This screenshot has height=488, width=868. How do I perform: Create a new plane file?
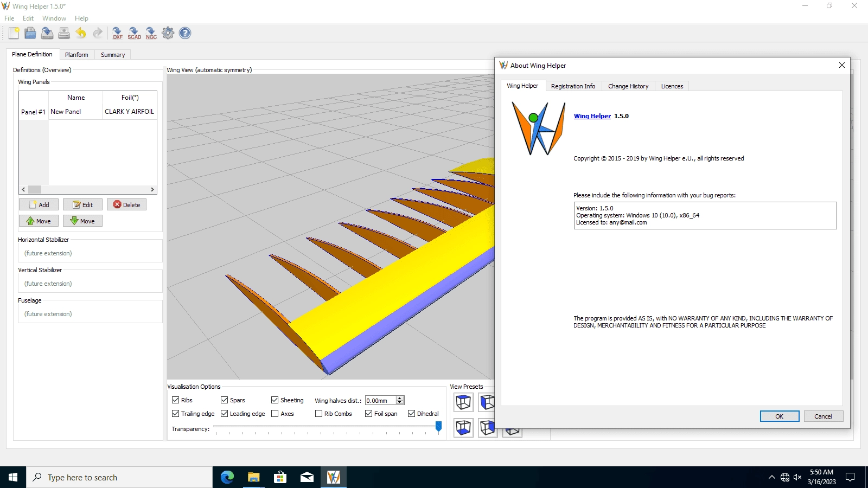coord(14,33)
